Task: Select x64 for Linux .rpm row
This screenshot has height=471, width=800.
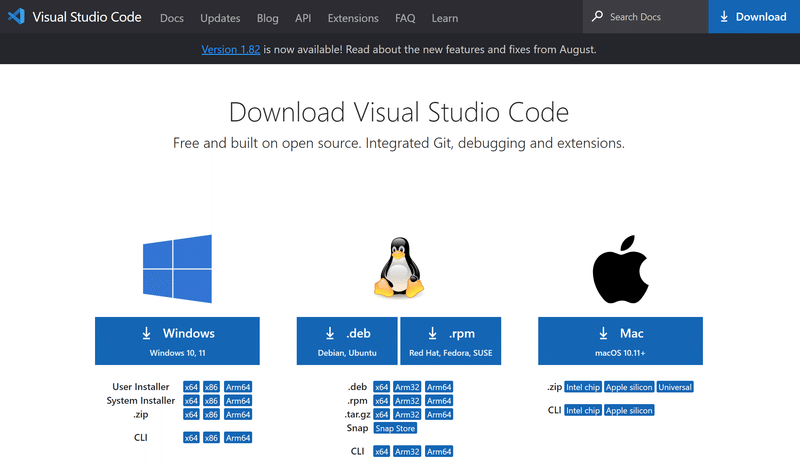Action: [382, 401]
